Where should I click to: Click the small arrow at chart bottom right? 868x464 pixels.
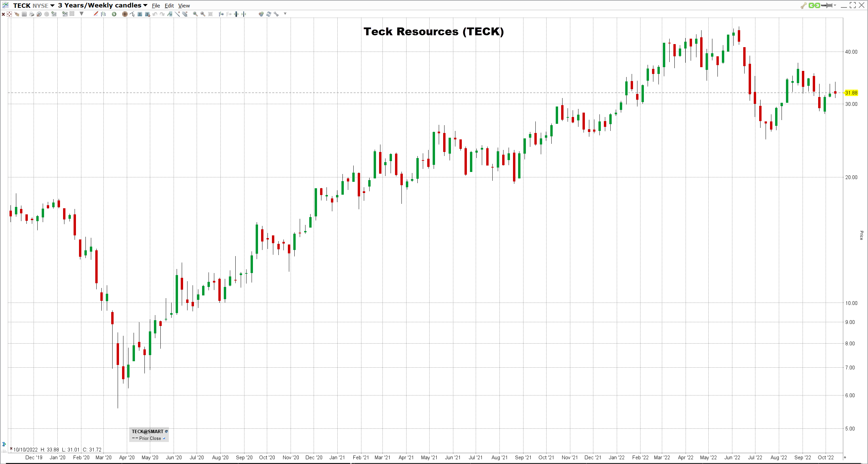[845, 458]
